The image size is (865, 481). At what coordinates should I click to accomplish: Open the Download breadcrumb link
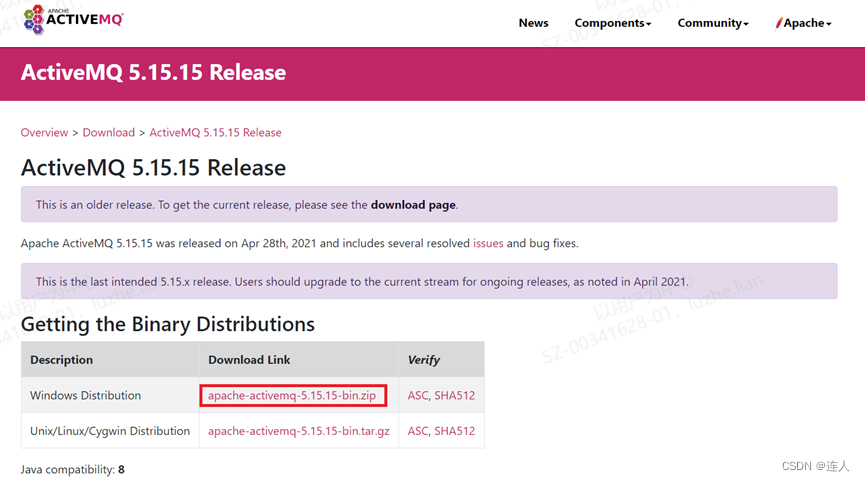(109, 132)
